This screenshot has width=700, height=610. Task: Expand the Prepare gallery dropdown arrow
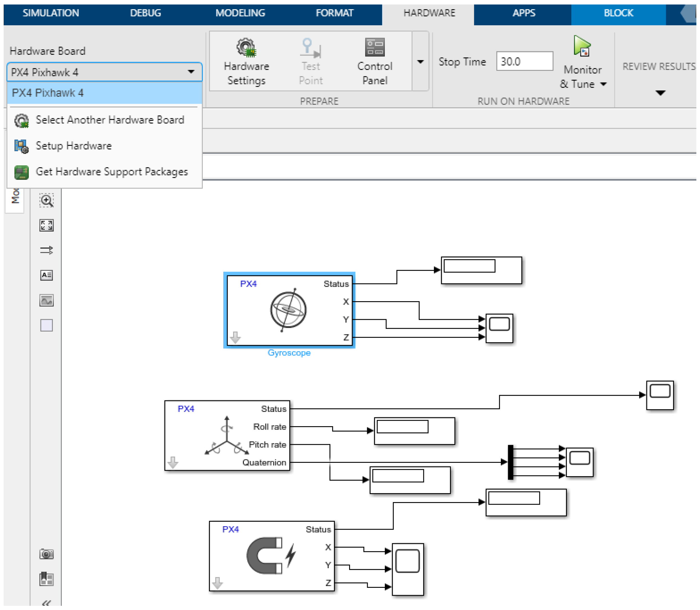click(x=421, y=62)
